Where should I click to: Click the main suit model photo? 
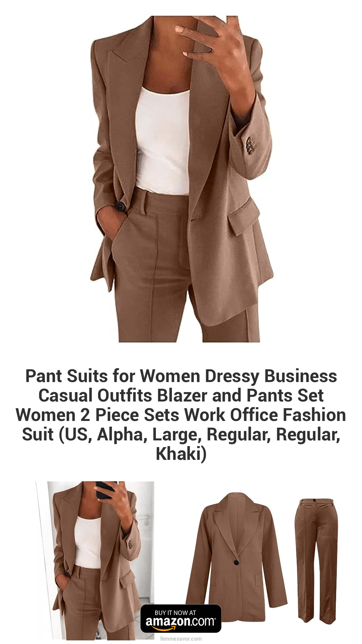click(181, 179)
